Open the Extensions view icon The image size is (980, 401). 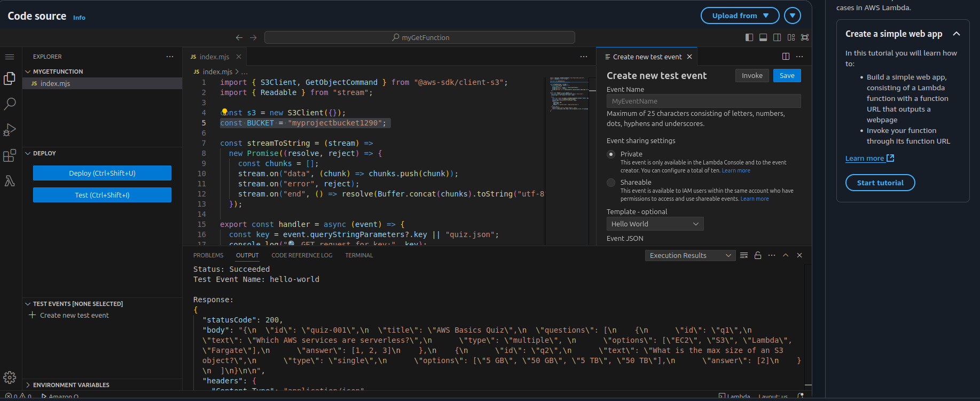tap(10, 155)
